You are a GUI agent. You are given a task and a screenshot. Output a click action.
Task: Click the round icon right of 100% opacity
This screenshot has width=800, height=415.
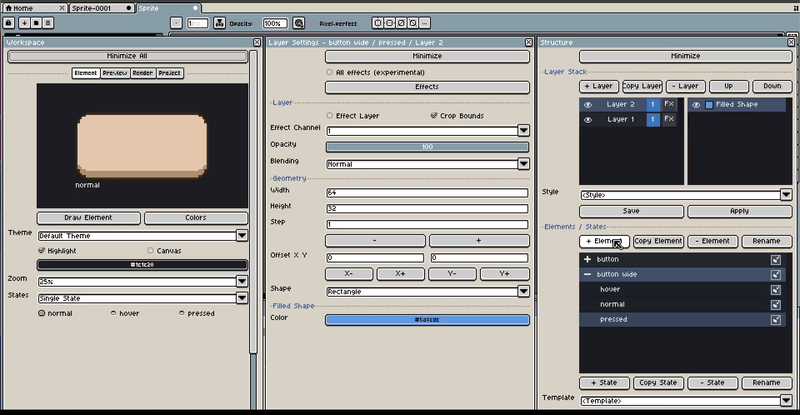coord(299,23)
